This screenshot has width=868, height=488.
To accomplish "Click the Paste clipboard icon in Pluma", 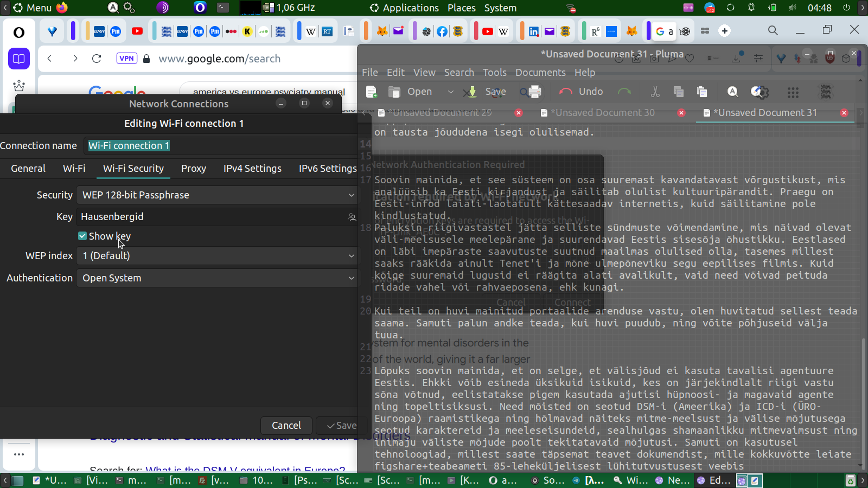I will [x=702, y=92].
